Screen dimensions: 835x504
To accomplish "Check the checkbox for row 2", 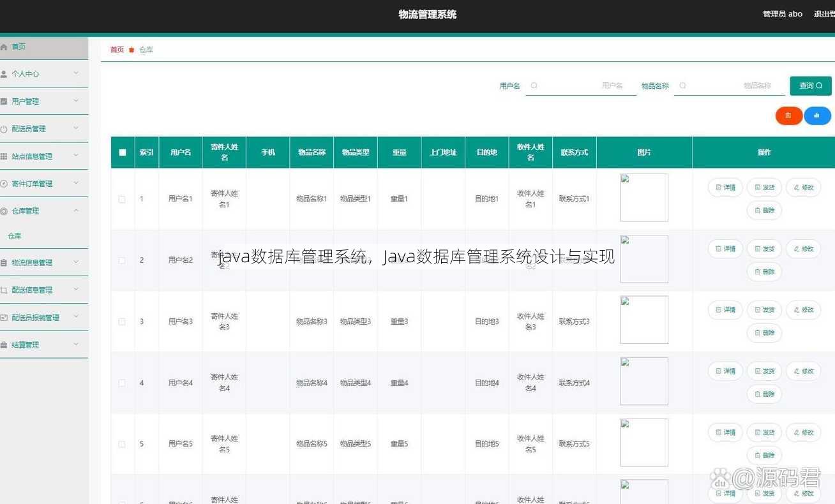I will 122,260.
